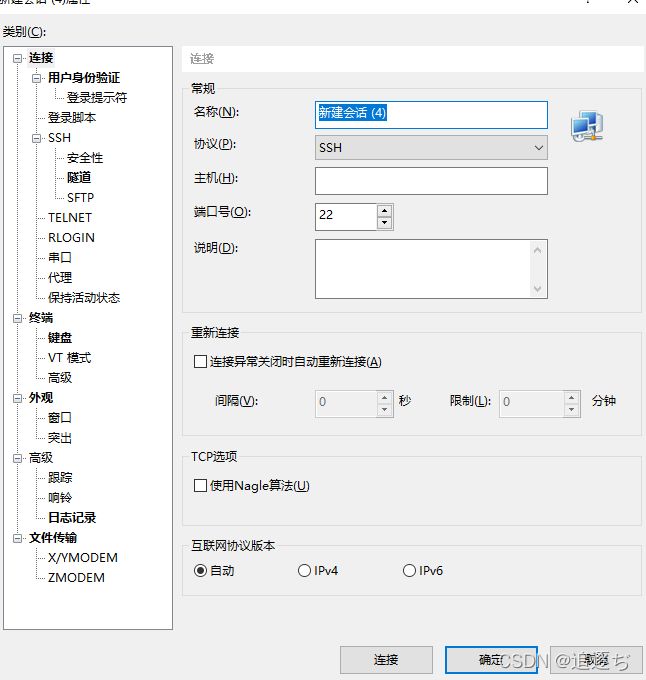
Task: Decrease the port number with down arrow
Action: [385, 223]
